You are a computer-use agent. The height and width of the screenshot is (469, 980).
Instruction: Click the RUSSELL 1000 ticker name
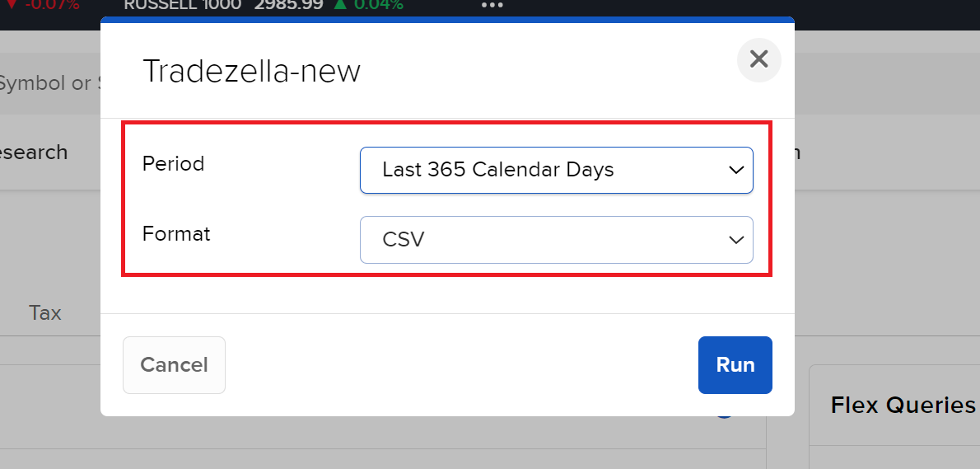point(183,6)
